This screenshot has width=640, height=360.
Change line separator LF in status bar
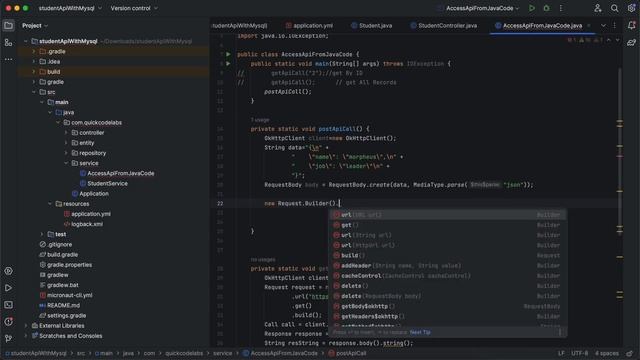click(561, 353)
